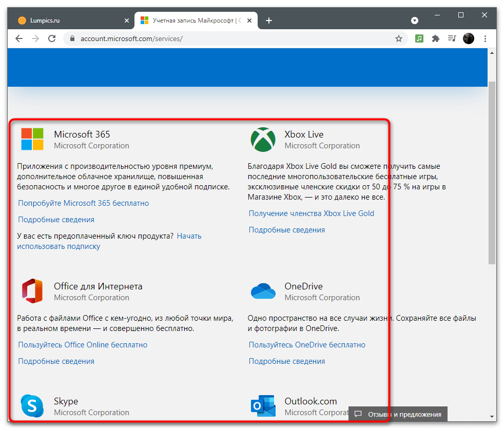Open Подробные сведения under Office для Интернета

coord(56,361)
